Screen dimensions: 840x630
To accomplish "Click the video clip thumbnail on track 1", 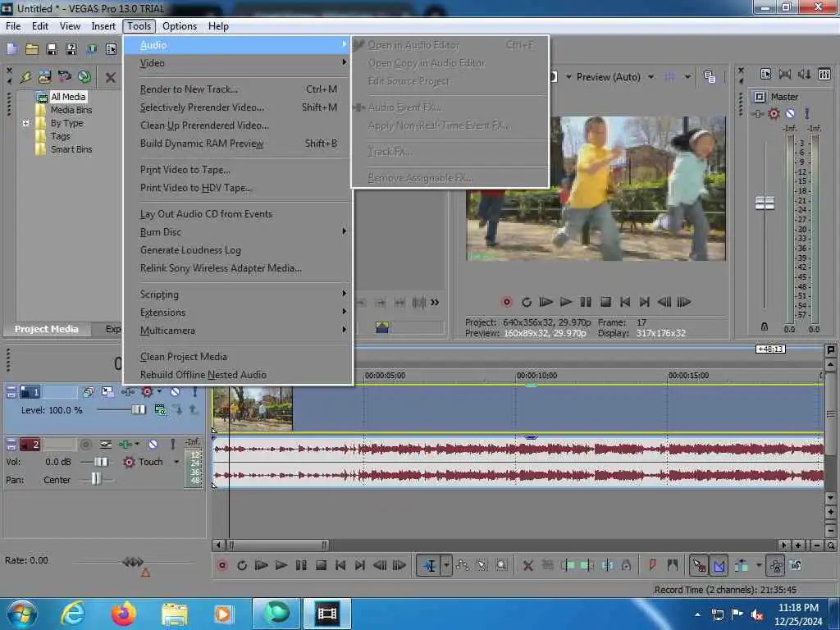I will click(253, 409).
